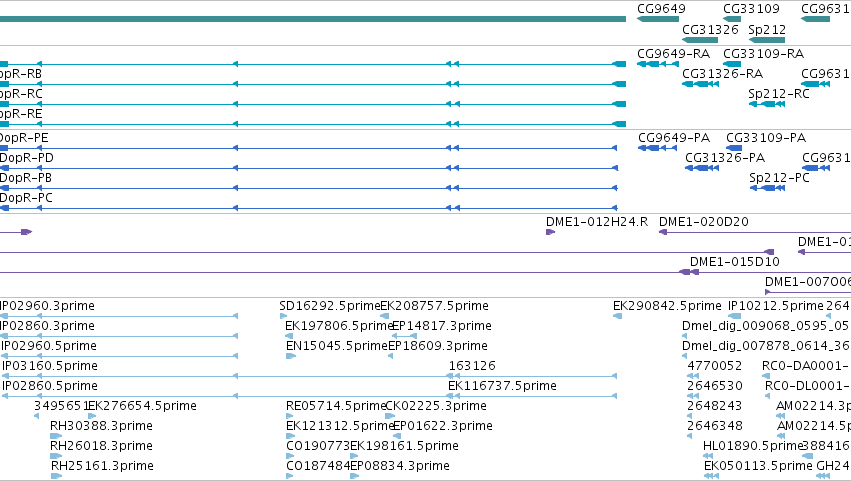Select the CG9649-RA transcript label
This screenshot has width=851, height=481.
pyautogui.click(x=673, y=53)
